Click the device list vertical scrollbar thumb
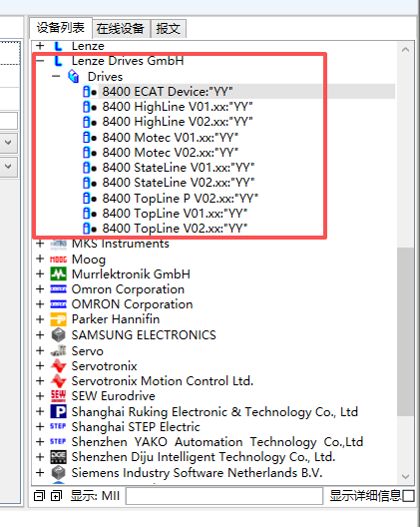 (405, 331)
